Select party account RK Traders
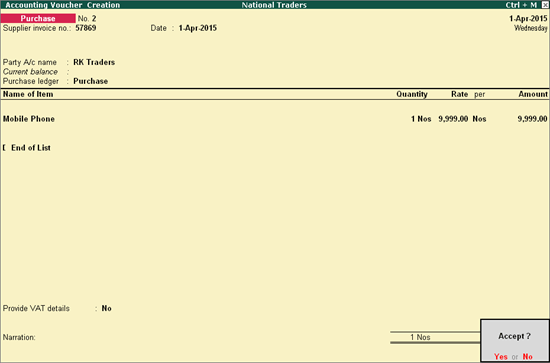550x363 pixels. [94, 62]
